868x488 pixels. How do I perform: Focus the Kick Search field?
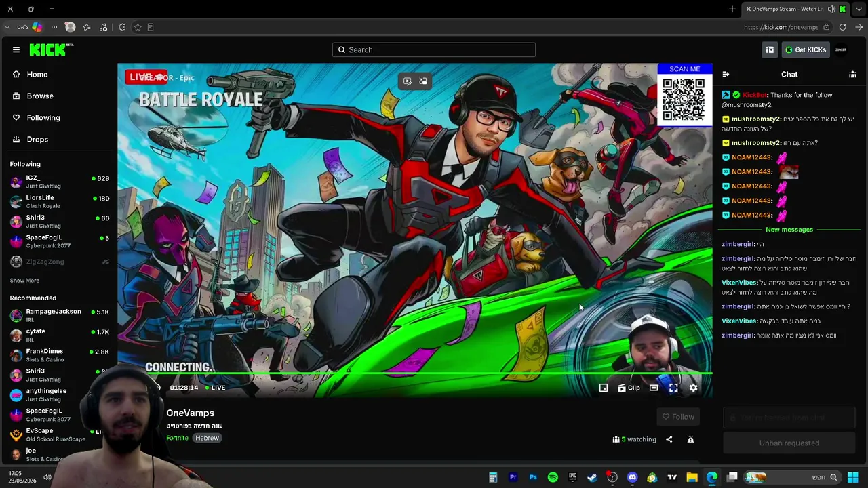[x=434, y=49]
